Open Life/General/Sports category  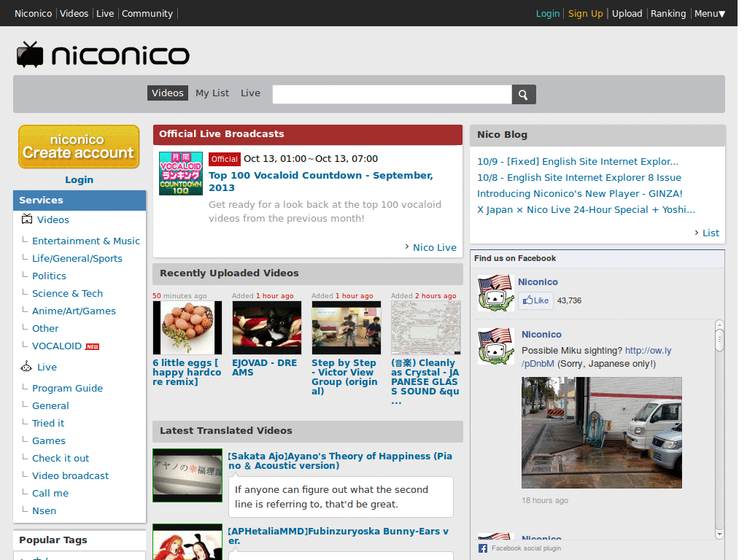coord(77,258)
